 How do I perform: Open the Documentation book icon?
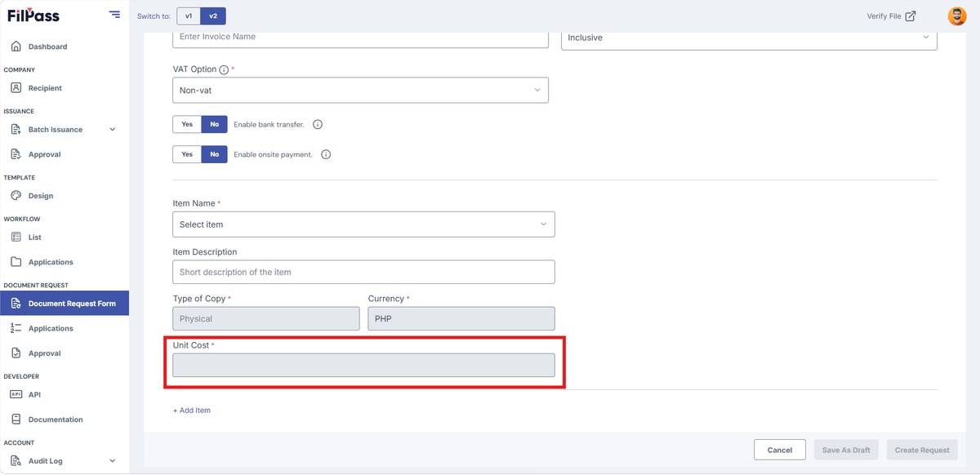(x=16, y=420)
